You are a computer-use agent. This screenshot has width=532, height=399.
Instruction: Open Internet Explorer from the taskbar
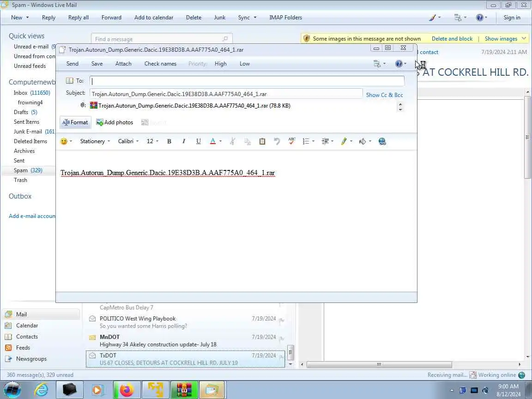point(41,390)
